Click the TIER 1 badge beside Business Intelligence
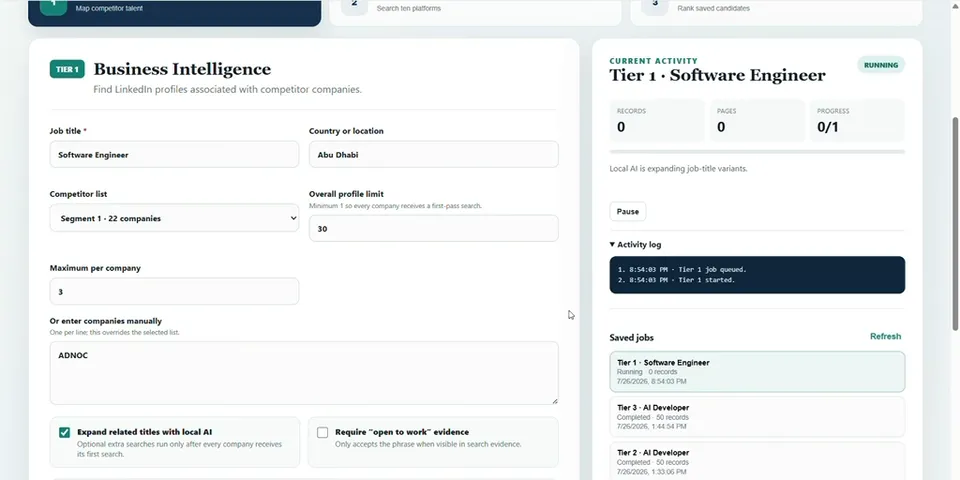The width and height of the screenshot is (960, 480). click(x=67, y=69)
